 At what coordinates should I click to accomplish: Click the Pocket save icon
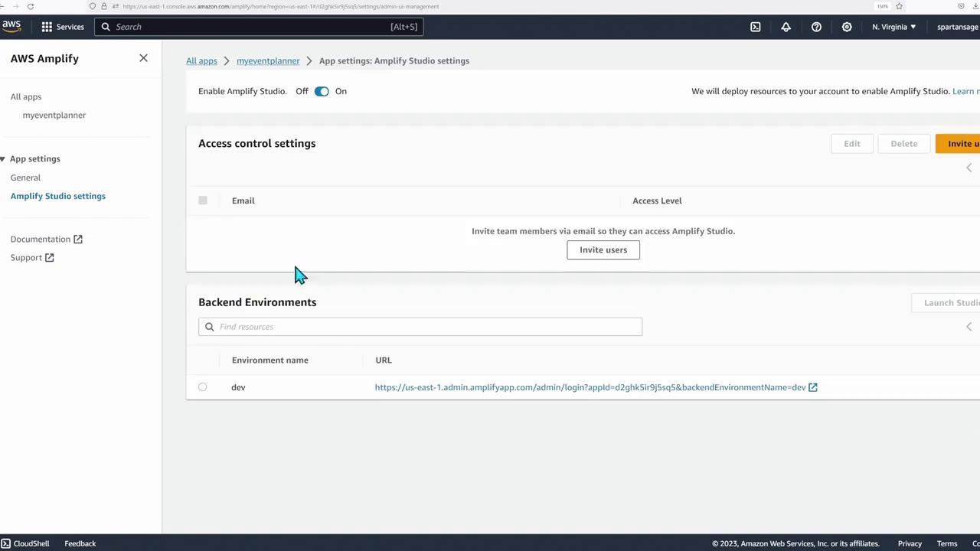coord(961,6)
